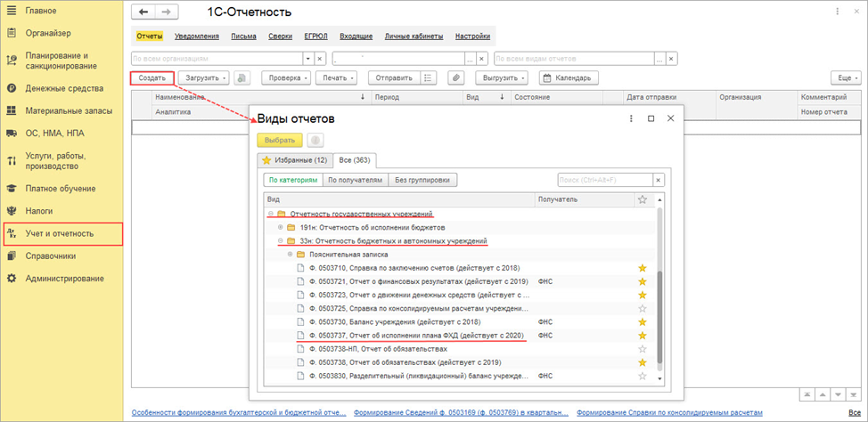Toggle favorite star for Ф. 0503721
The width and height of the screenshot is (868, 422).
pos(643,281)
